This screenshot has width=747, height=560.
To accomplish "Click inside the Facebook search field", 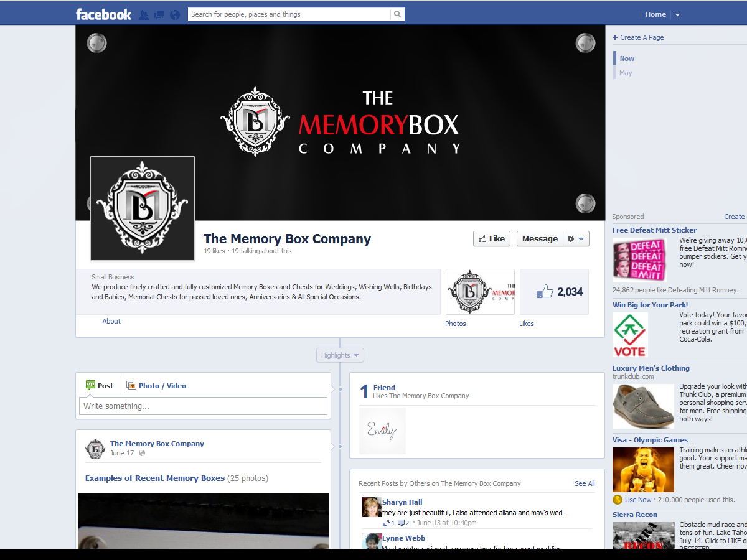I will 289,14.
